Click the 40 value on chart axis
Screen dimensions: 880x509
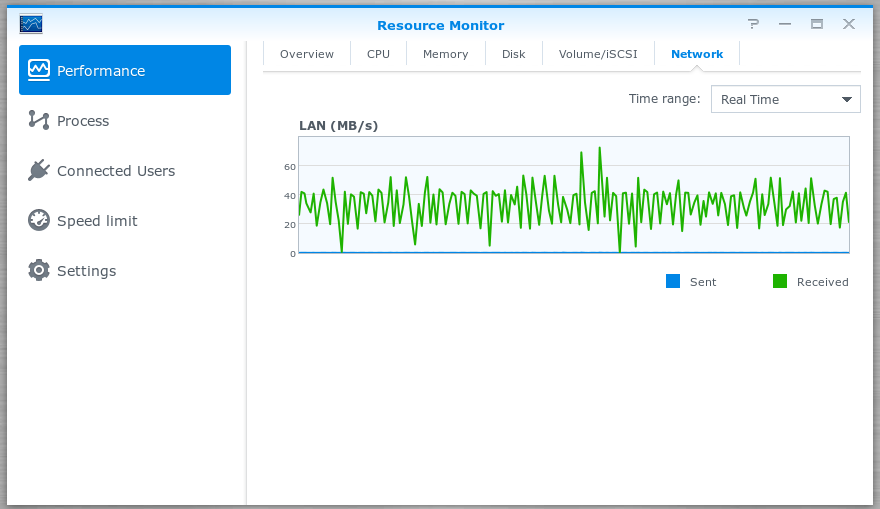click(x=290, y=196)
